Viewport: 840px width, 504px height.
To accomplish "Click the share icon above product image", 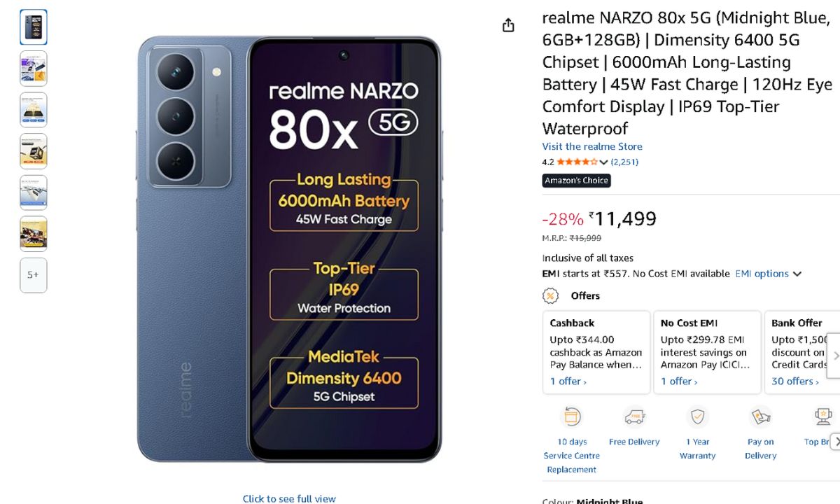I will click(x=508, y=25).
